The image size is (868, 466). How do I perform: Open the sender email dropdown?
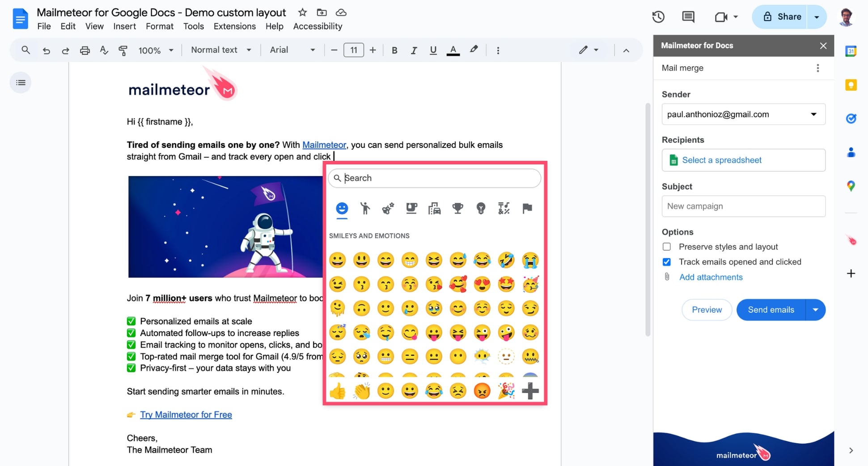click(x=743, y=114)
